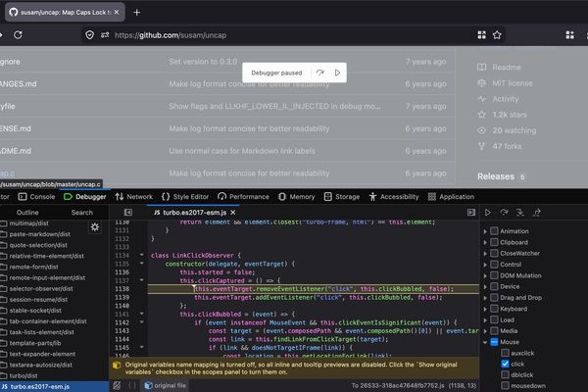Open sources panel gear settings
The width and height of the screenshot is (588, 392).
(x=95, y=227)
